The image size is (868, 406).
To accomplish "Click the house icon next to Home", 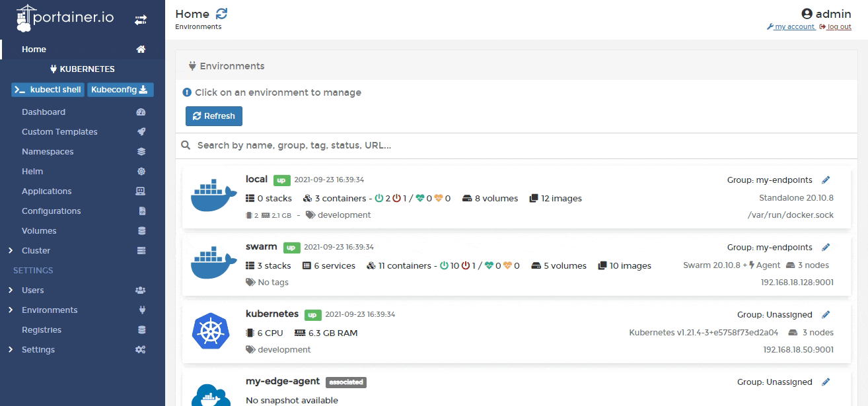I will pos(141,50).
